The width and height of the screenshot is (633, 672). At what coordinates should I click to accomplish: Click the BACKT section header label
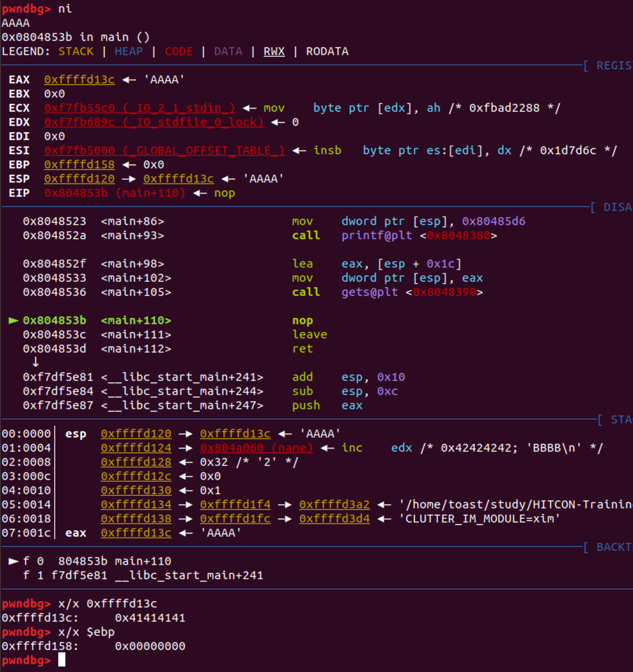[614, 547]
